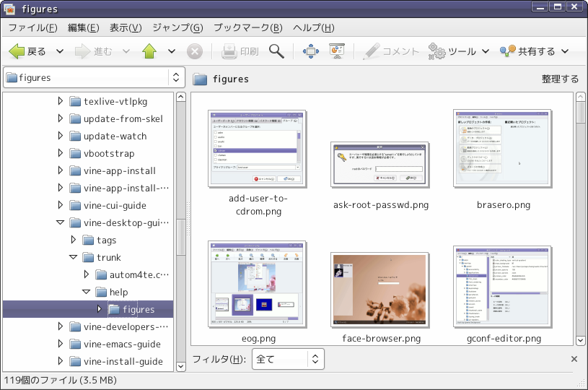
Task: Click the trunk folder icon
Action: point(88,258)
